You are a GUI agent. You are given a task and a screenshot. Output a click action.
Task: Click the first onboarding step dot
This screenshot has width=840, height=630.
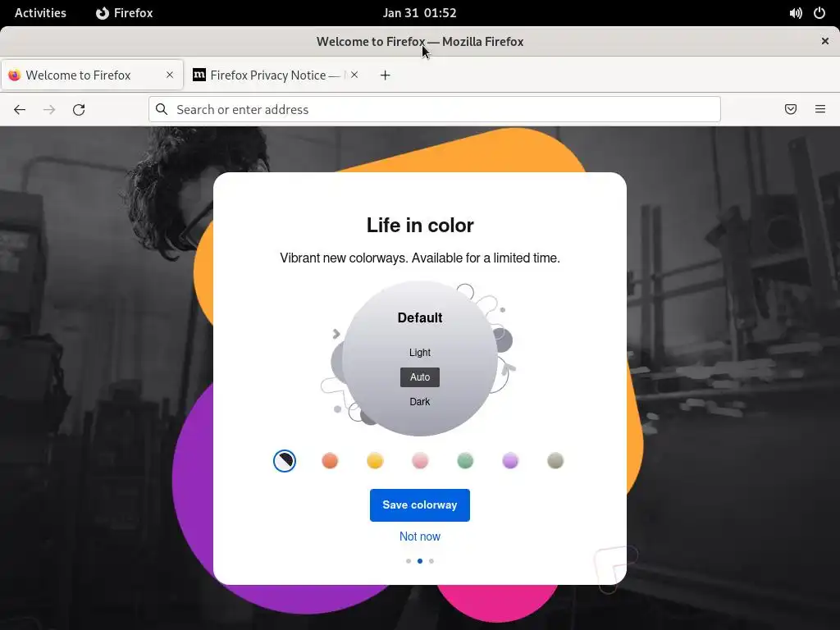tap(409, 561)
